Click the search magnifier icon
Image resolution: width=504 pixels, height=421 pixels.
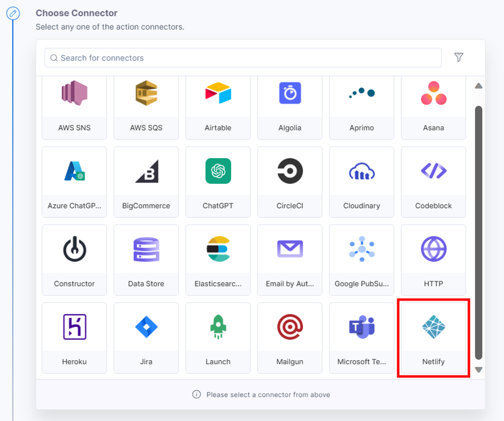(54, 58)
